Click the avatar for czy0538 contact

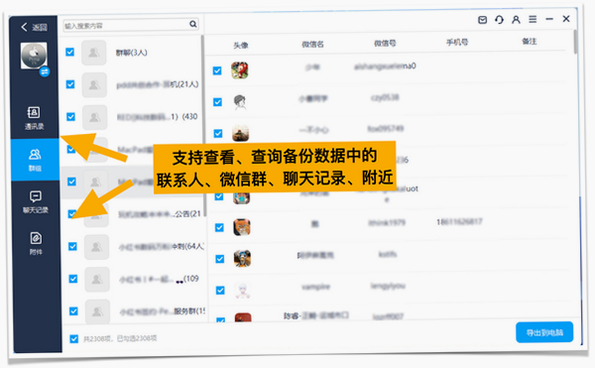pos(240,102)
